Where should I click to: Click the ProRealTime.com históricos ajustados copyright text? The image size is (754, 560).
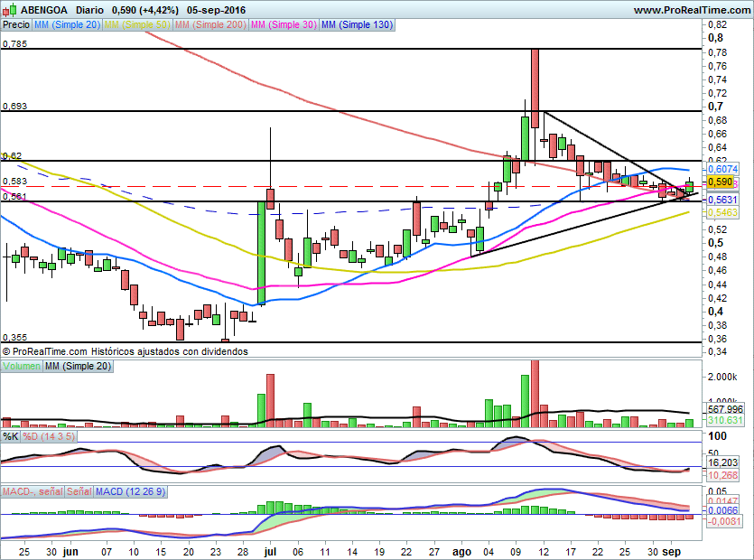[125, 351]
